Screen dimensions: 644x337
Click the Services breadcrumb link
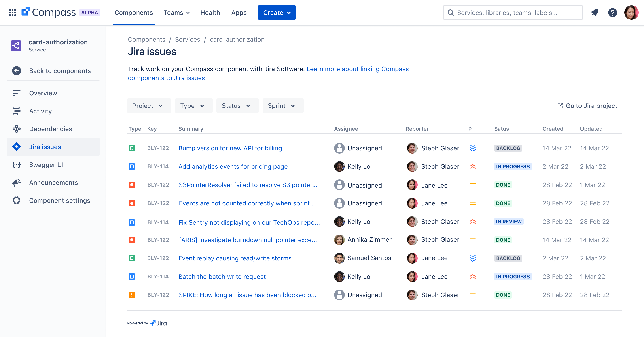pos(188,39)
